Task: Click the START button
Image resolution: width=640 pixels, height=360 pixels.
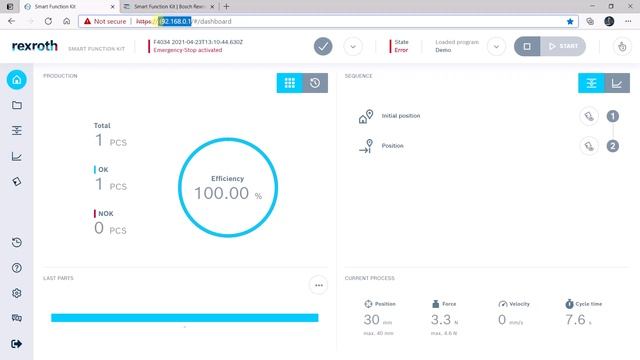Action: (x=563, y=47)
